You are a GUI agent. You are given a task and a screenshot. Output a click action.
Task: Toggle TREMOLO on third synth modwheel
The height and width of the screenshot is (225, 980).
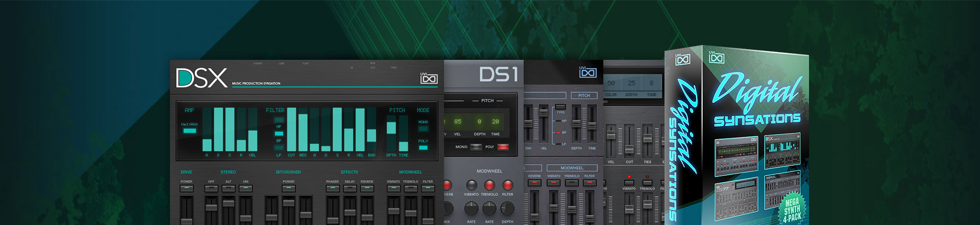coord(572,182)
